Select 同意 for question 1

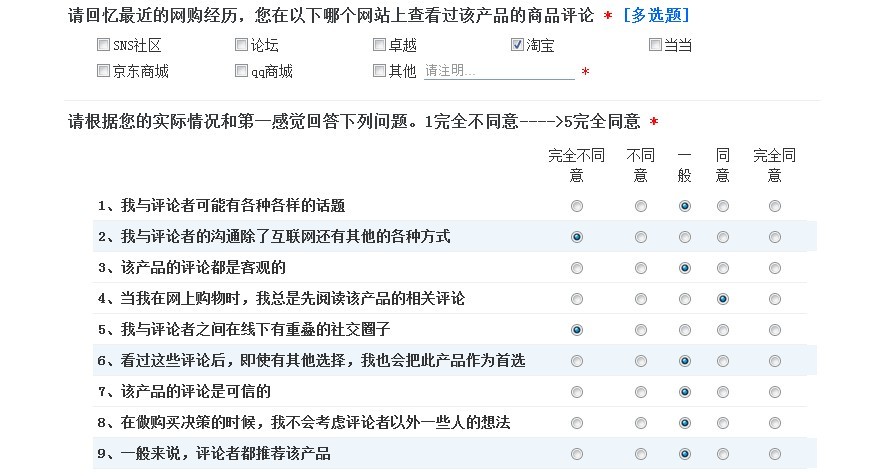(x=723, y=206)
